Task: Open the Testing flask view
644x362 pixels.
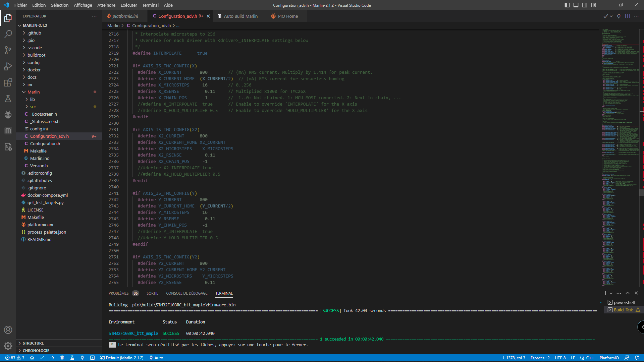Action: (x=8, y=99)
